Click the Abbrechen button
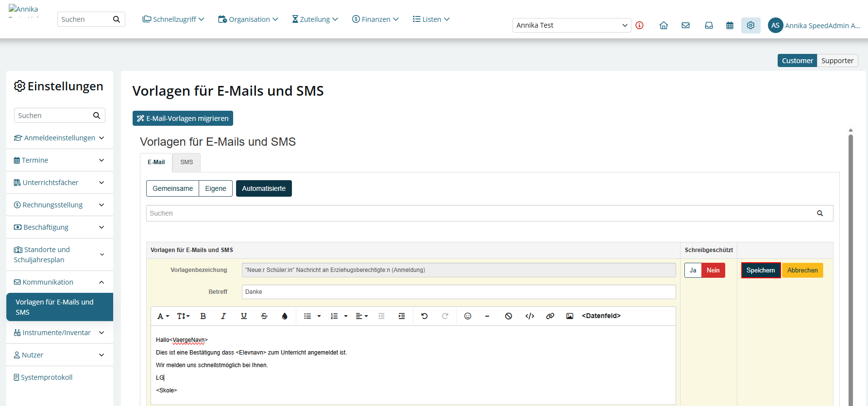The image size is (868, 406). coord(802,271)
